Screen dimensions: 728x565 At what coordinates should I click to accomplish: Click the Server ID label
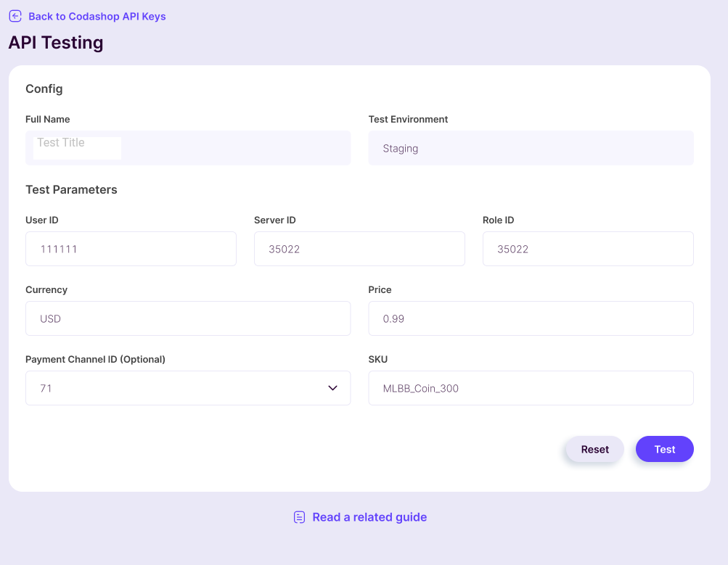(275, 220)
